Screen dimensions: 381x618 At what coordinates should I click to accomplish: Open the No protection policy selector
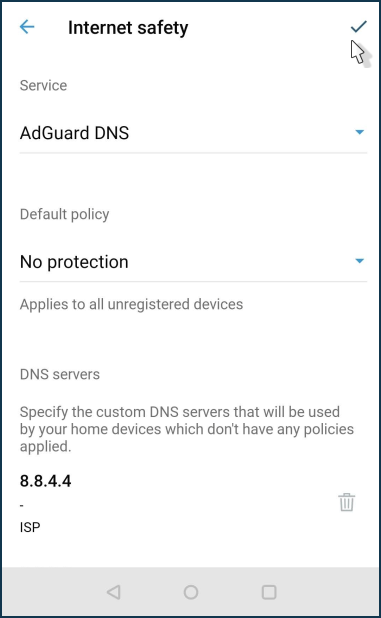point(193,262)
